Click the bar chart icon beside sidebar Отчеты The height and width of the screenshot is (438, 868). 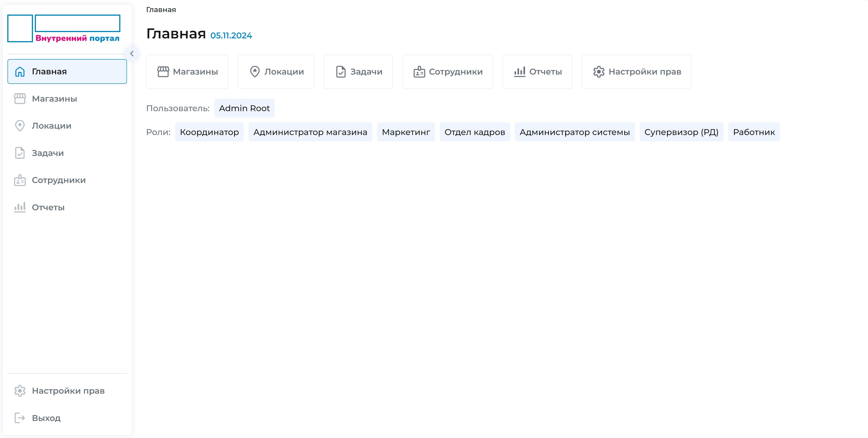[x=20, y=207]
